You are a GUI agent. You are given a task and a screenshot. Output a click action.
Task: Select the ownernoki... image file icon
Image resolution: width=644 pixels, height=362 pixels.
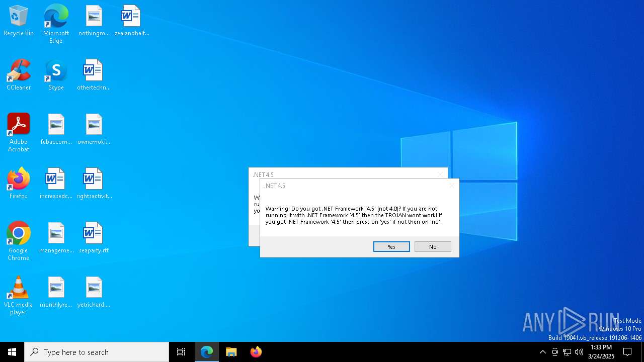[x=94, y=130]
